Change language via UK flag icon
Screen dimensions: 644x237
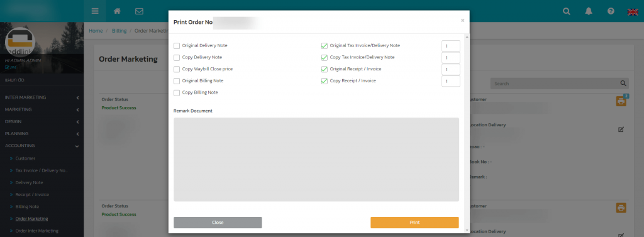point(633,11)
